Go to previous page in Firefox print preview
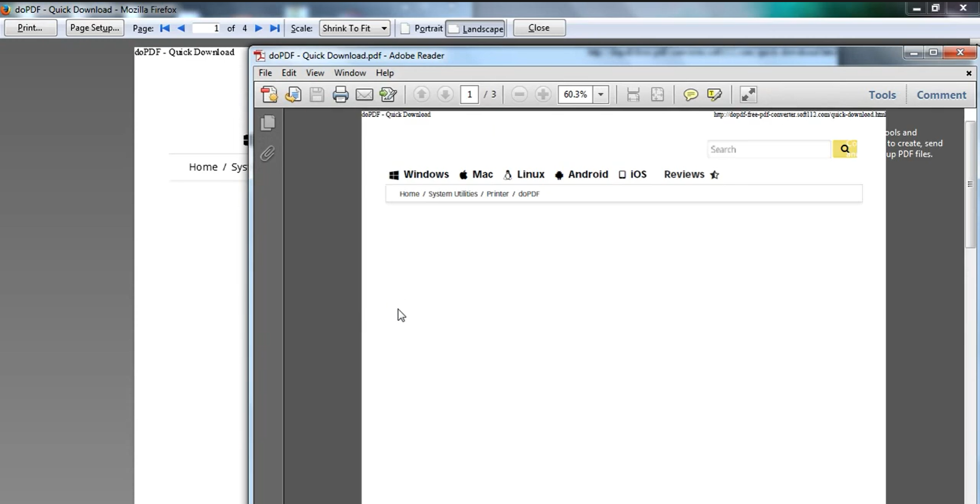The width and height of the screenshot is (980, 504). 181,28
